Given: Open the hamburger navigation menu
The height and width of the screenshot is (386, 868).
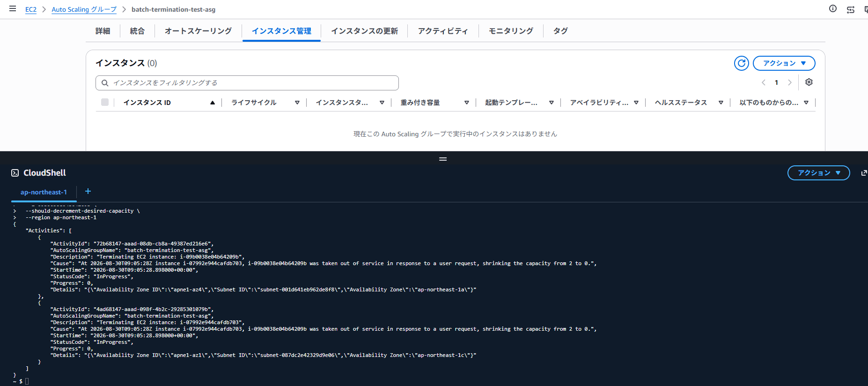Looking at the screenshot, I should click(x=13, y=9).
